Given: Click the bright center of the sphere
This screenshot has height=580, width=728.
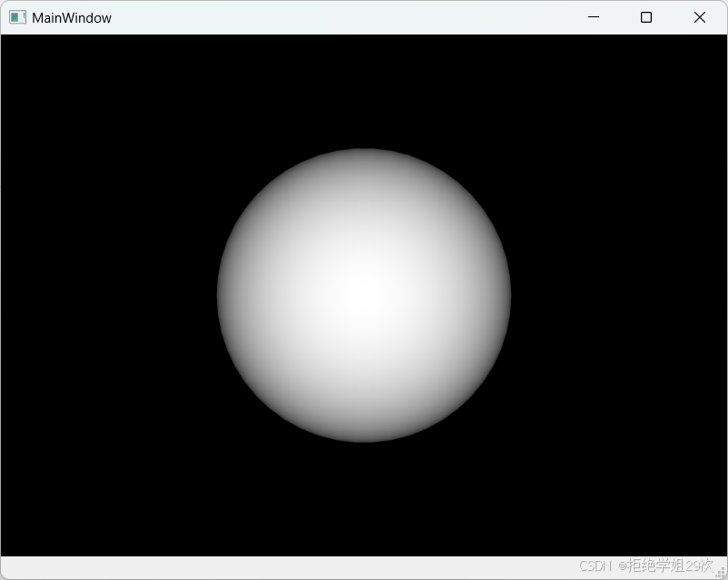Looking at the screenshot, I should 363,294.
